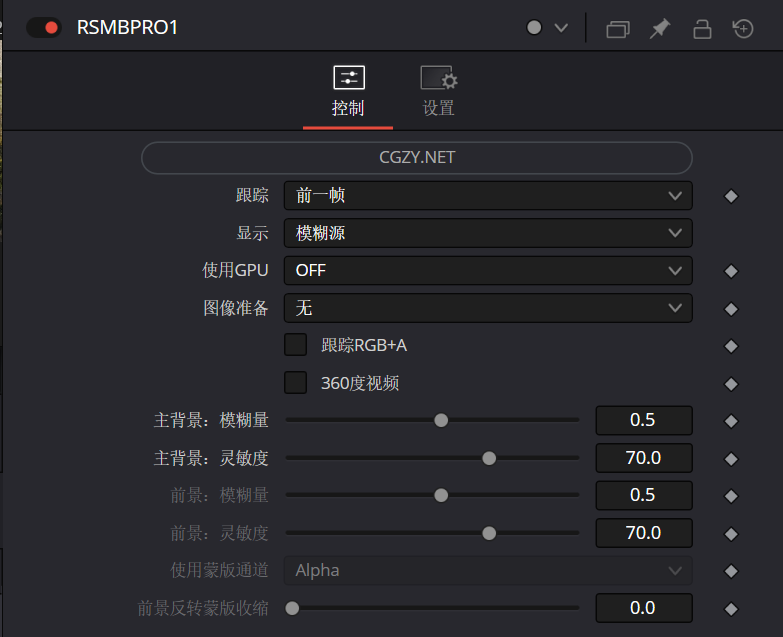The image size is (783, 637).
Task: Click the reset settings icon in header
Action: coord(743,29)
